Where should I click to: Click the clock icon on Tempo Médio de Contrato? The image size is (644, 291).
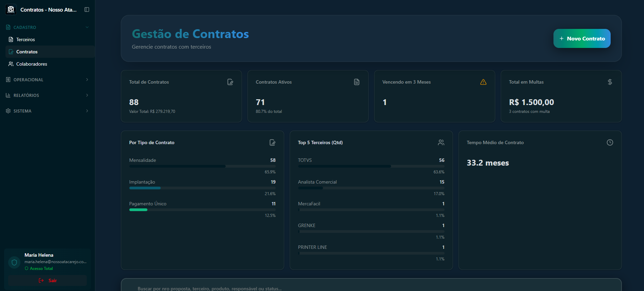[x=610, y=142]
